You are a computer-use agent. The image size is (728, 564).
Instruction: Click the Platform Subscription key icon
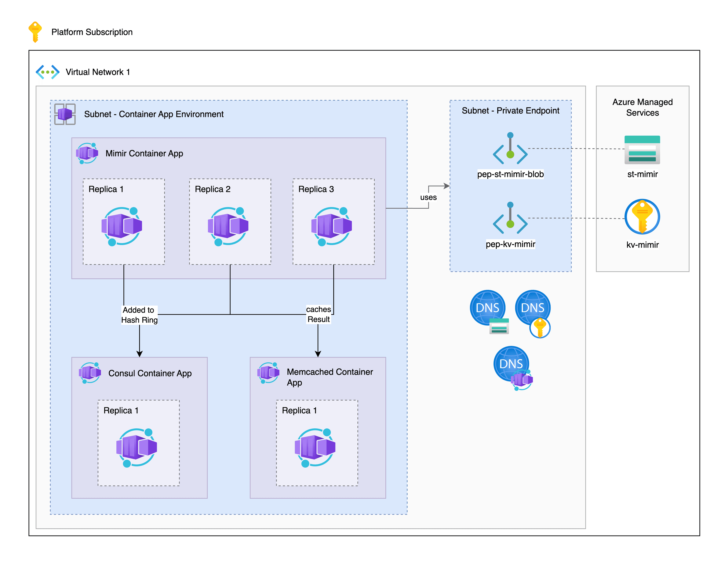point(35,32)
